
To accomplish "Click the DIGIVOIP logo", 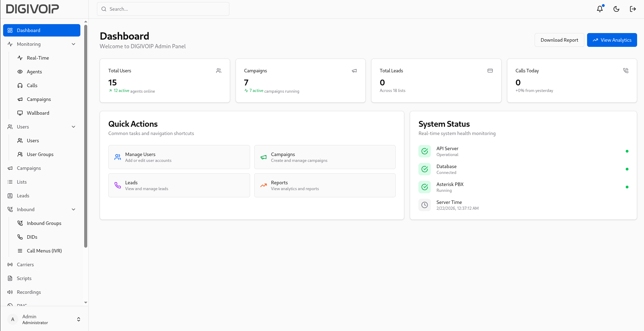I will 32,9.
